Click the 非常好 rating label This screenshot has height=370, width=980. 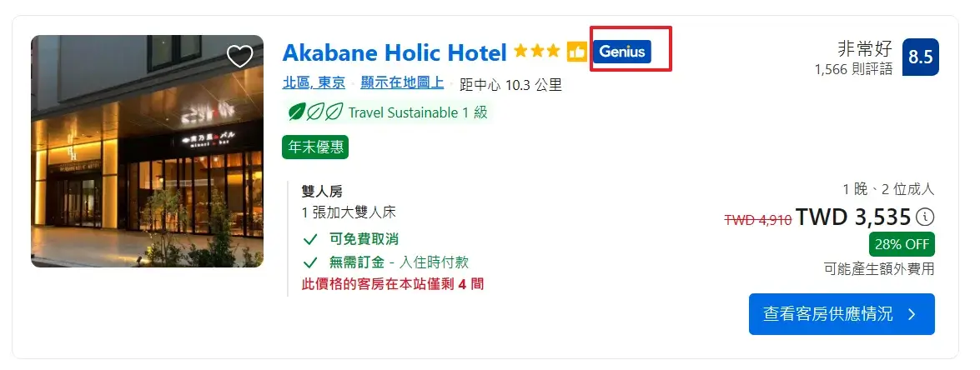click(x=865, y=48)
